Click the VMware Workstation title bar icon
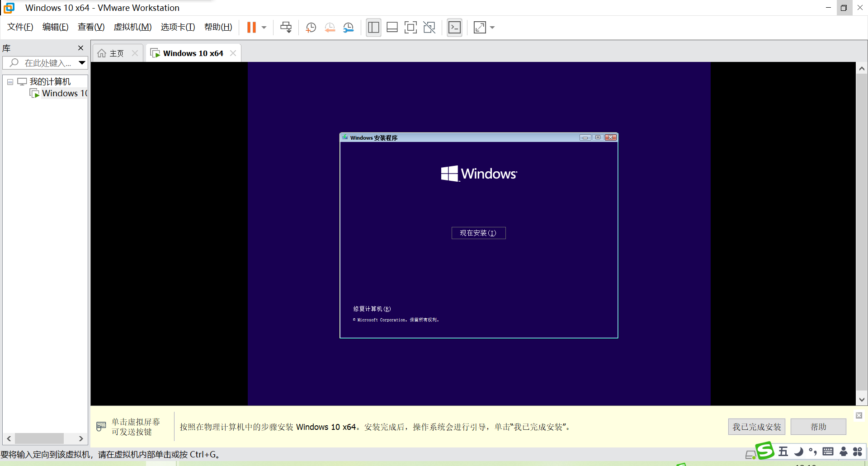 (x=9, y=8)
